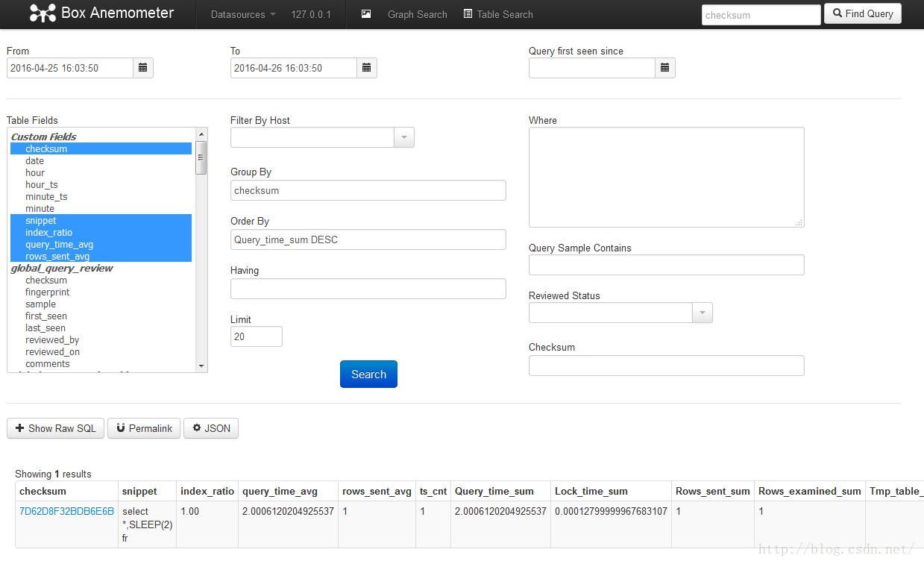924x564 pixels.
Task: Go to Graph Search
Action: (x=418, y=14)
